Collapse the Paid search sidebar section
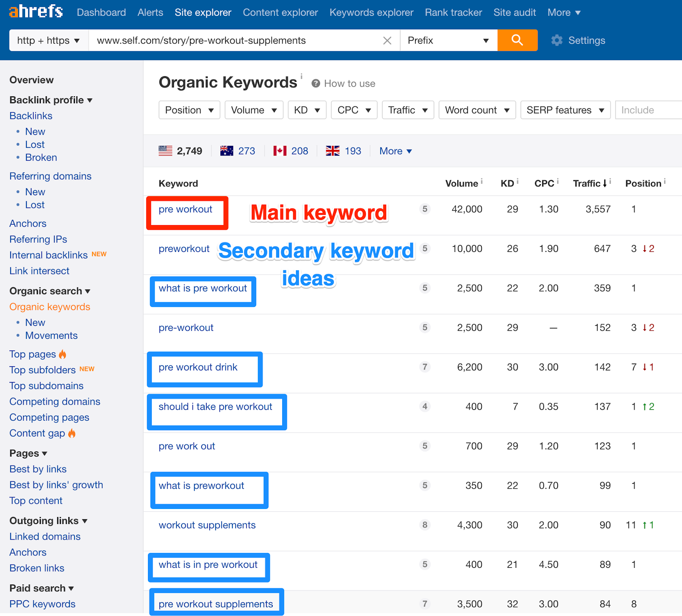Screen dimensions: 682x616 click(41, 588)
